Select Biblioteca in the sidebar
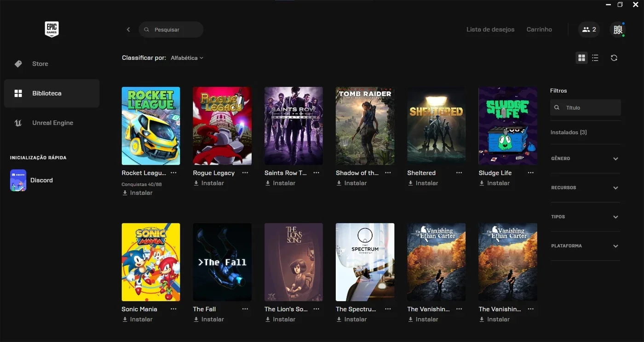 (52, 93)
